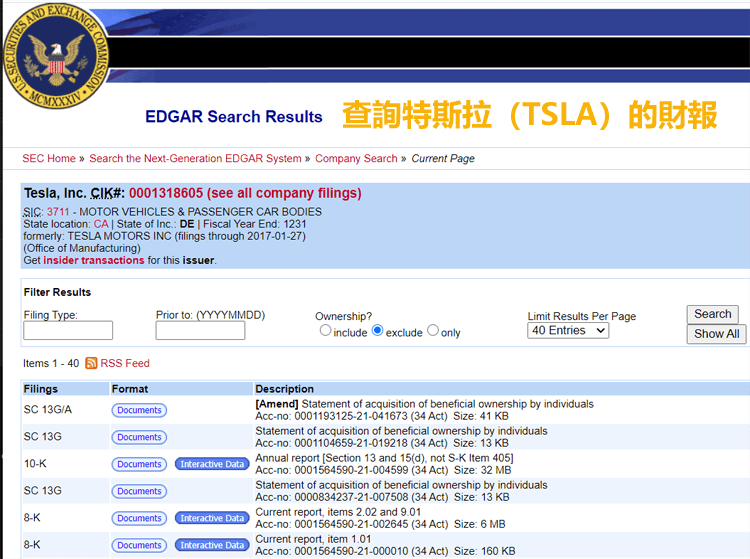Screen dimensions: 750x559
Task: Select the 'only' ownership radio button
Action: tap(433, 331)
